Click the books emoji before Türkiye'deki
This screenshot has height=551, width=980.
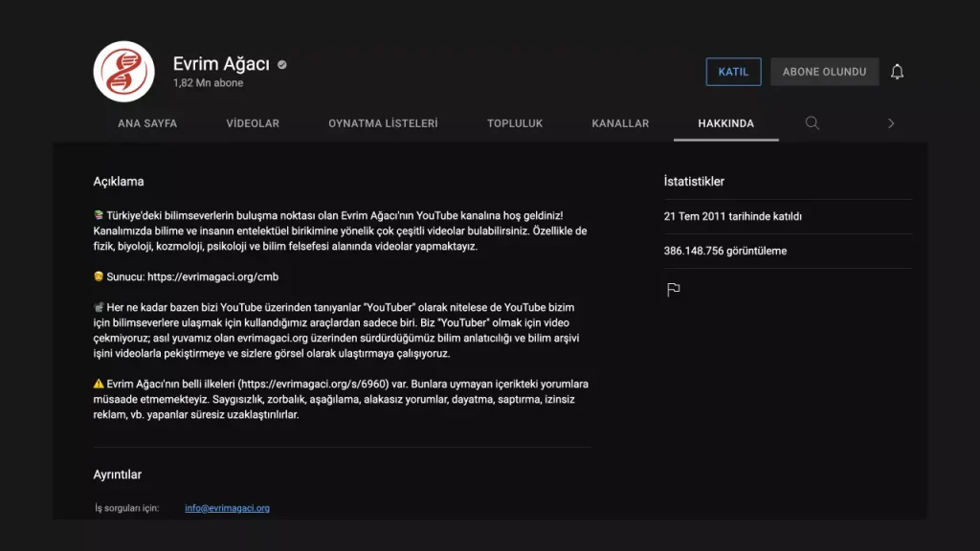(x=99, y=215)
